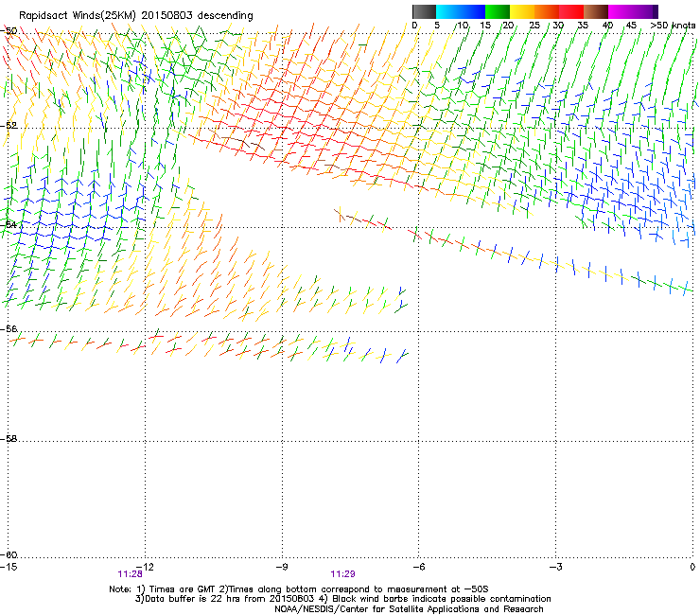Screen dimensions: 700x615
Task: Click the latitude label -56
Action: tap(9, 328)
